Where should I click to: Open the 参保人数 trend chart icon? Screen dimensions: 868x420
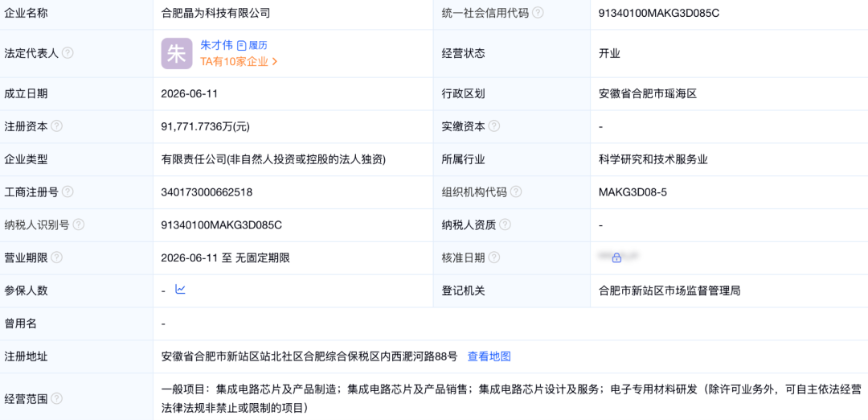(x=180, y=289)
